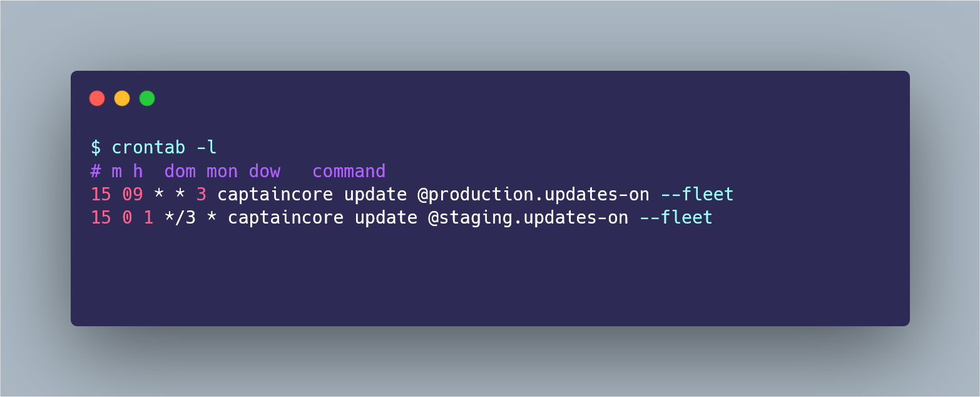Click the 'dom' column header
This screenshot has width=980, height=397.
[x=180, y=172]
